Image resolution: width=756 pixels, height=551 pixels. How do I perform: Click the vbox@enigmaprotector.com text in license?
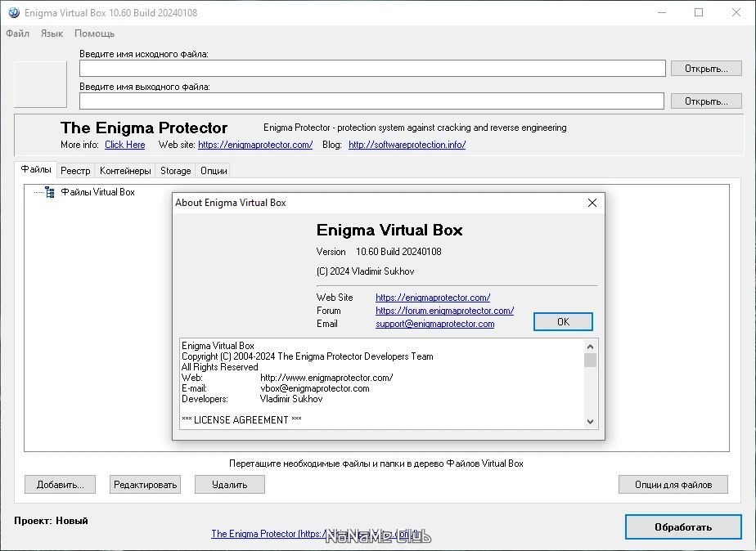[315, 388]
